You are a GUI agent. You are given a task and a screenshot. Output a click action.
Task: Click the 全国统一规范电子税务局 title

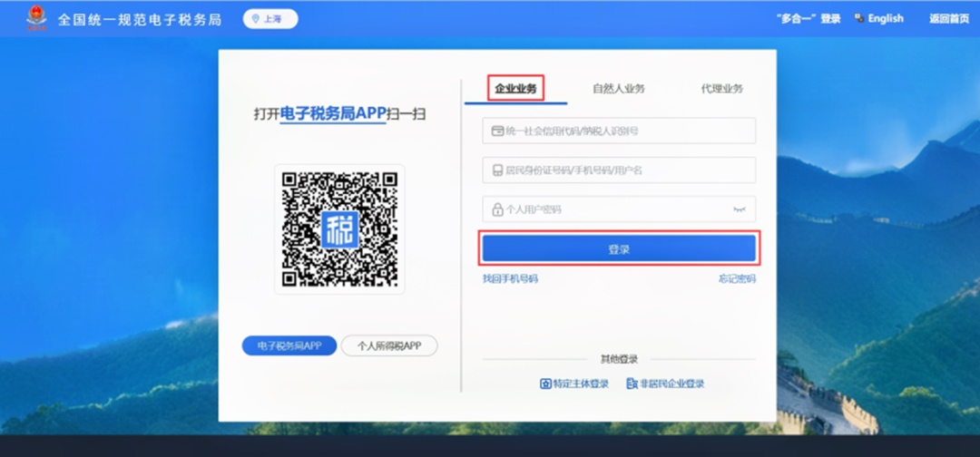[140, 19]
